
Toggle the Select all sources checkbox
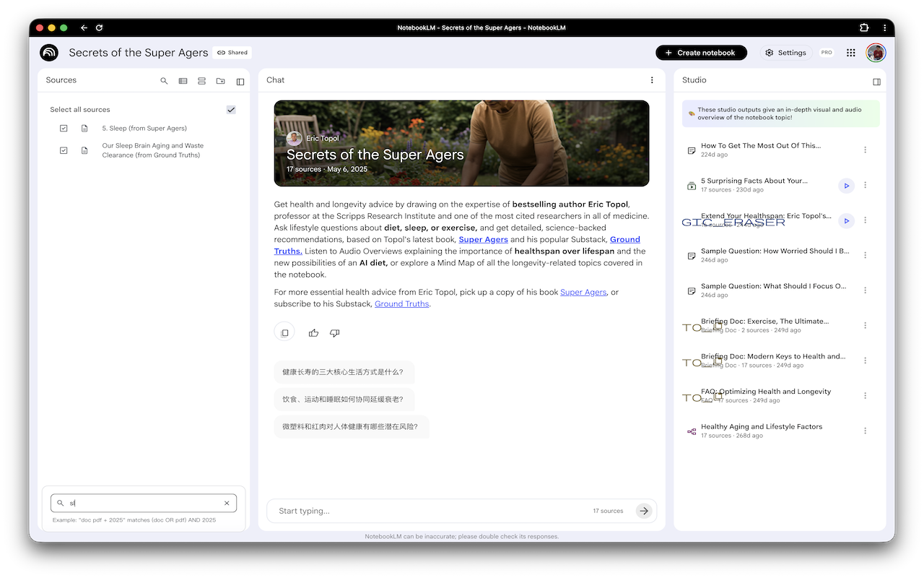coord(231,110)
